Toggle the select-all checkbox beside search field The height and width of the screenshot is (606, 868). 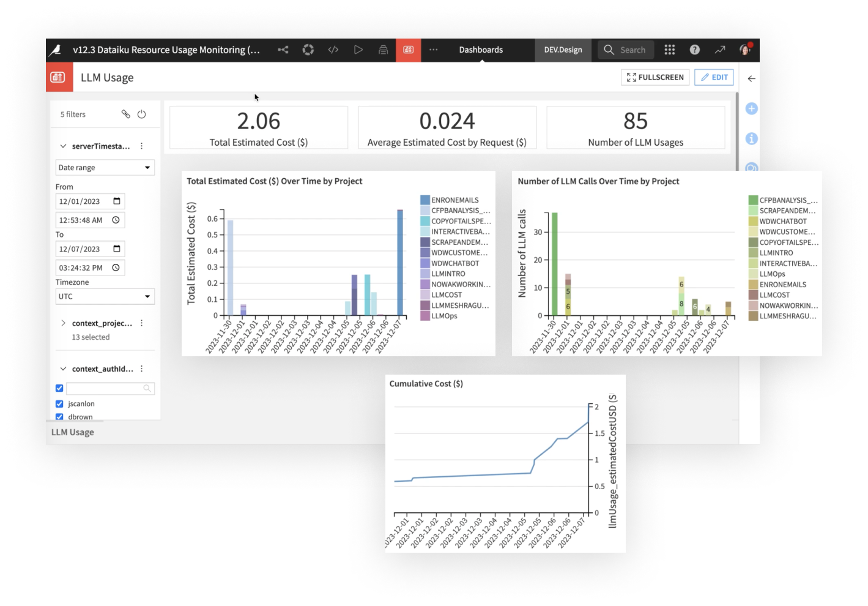(59, 388)
